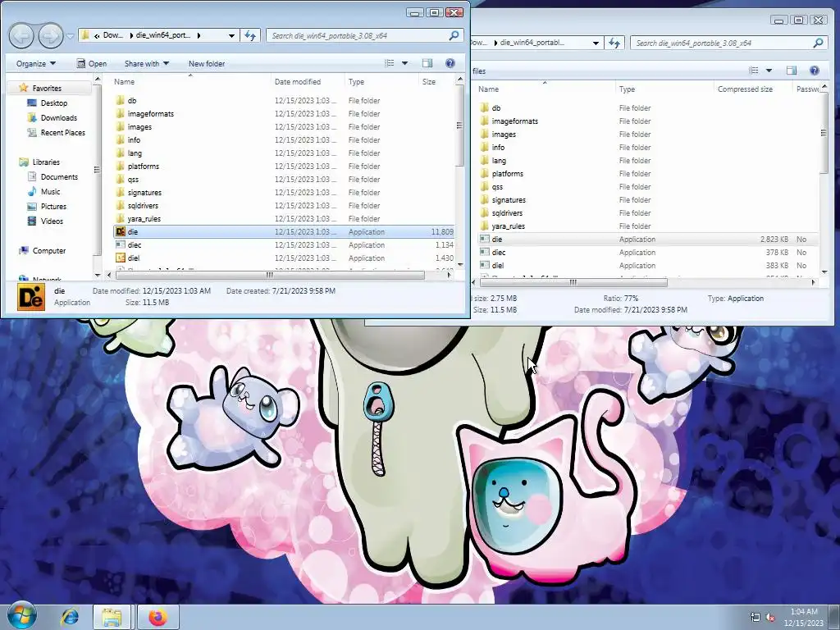
Task: Expand view options arrow in back zip window
Action: tap(769, 71)
